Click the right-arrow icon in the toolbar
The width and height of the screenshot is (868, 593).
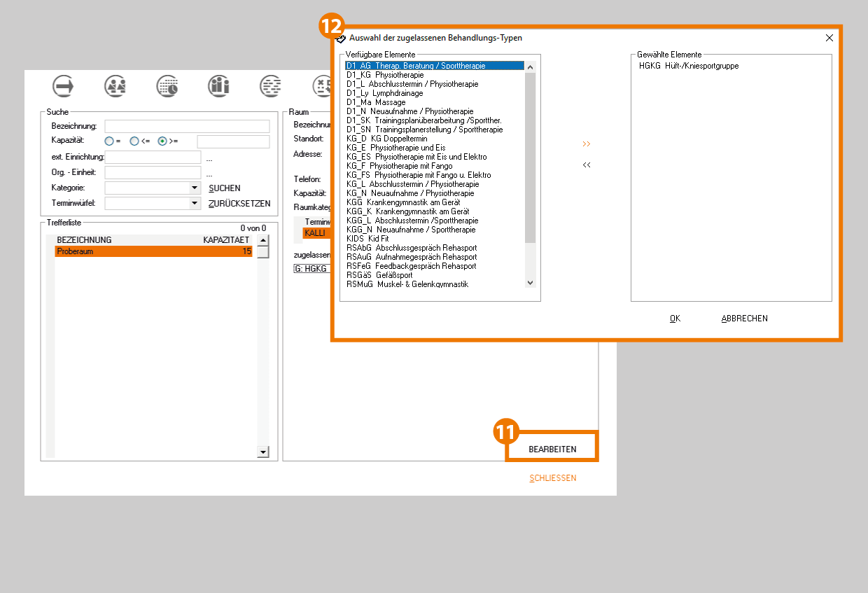tap(64, 86)
